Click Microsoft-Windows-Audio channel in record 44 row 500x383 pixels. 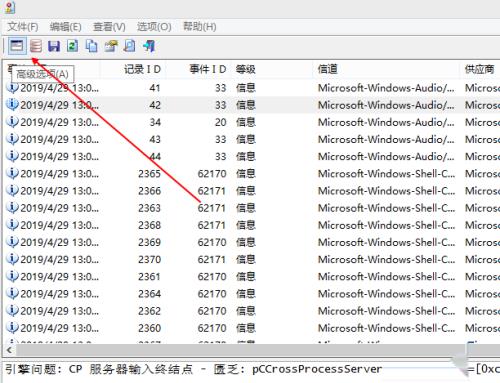386,156
